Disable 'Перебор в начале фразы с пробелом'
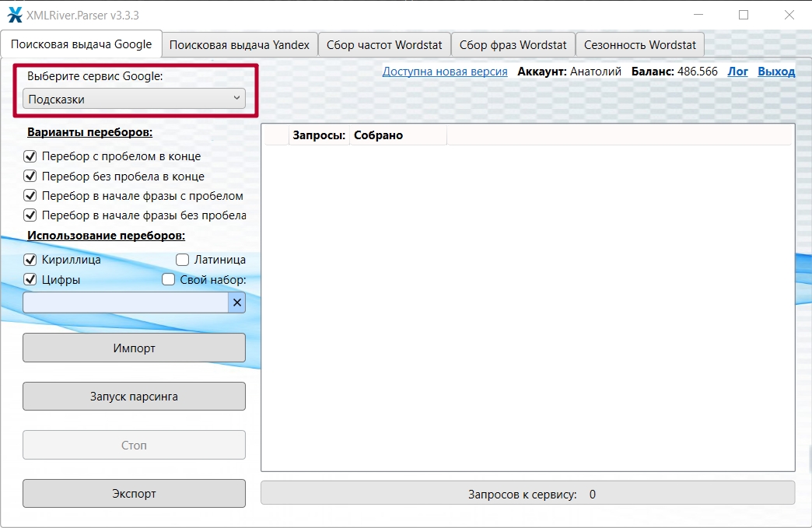 (x=31, y=196)
